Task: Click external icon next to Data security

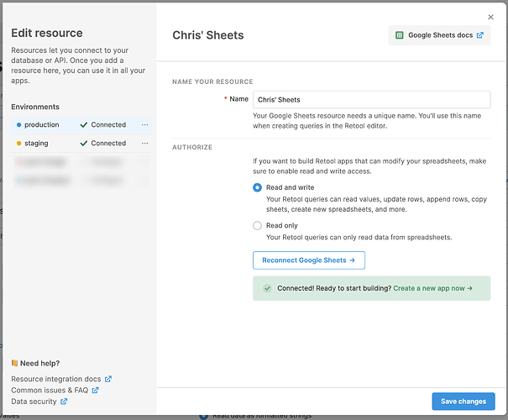Action: coord(64,402)
